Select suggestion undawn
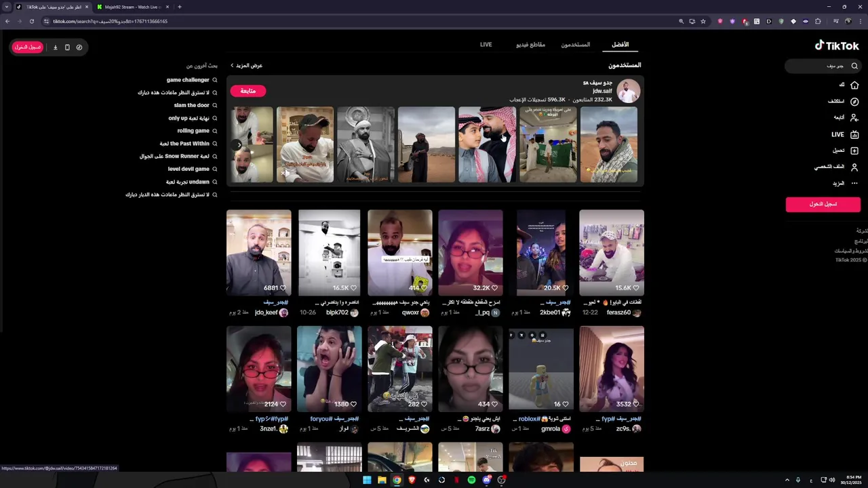 pyautogui.click(x=188, y=182)
